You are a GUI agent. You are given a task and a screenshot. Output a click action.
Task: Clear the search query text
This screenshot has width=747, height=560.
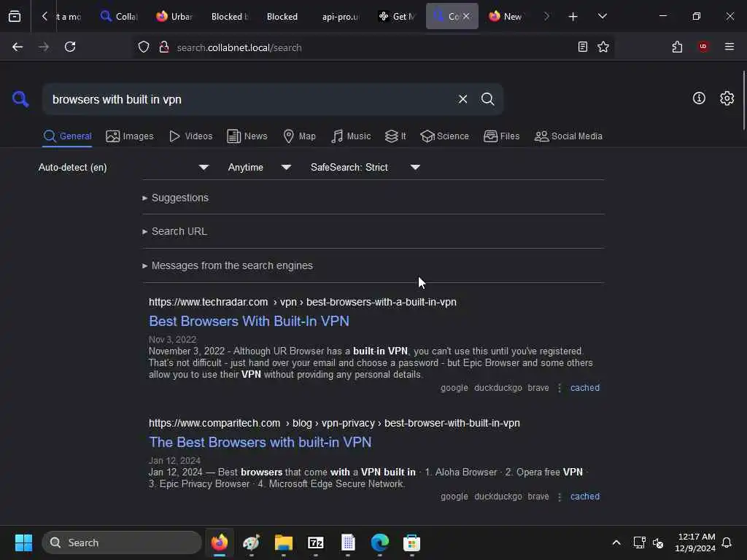click(x=462, y=99)
